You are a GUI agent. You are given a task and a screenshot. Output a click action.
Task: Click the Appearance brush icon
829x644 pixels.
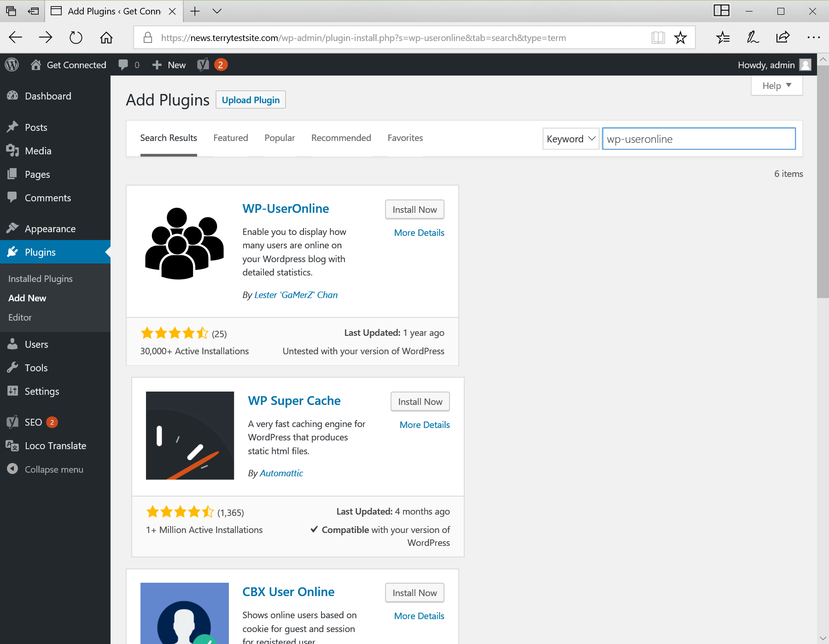pos(12,228)
